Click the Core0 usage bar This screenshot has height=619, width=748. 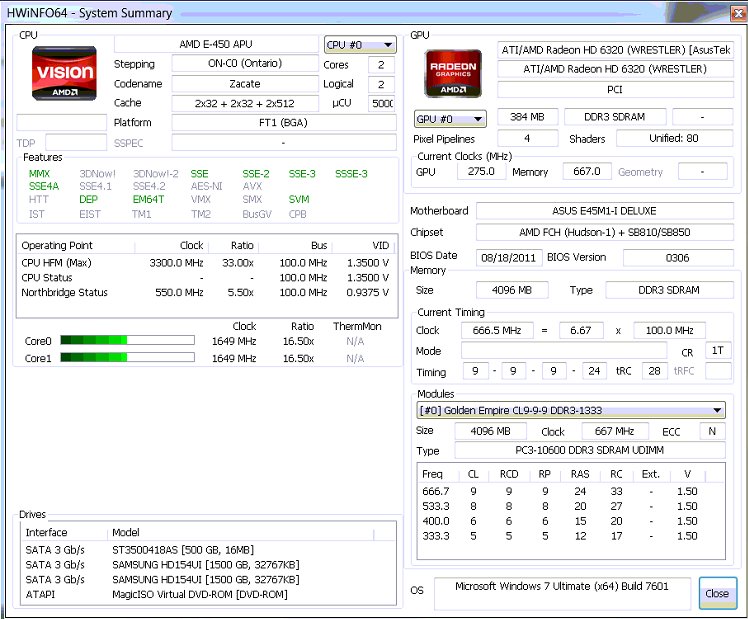click(127, 340)
